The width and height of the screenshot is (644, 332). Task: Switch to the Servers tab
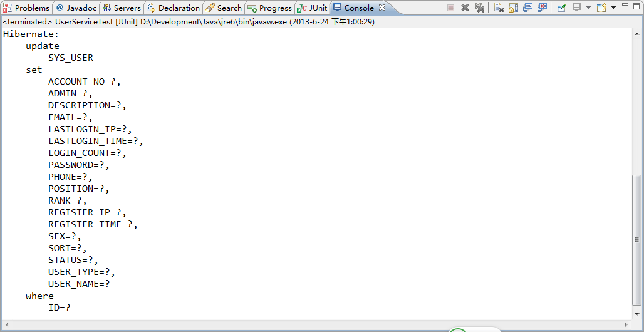coord(122,8)
